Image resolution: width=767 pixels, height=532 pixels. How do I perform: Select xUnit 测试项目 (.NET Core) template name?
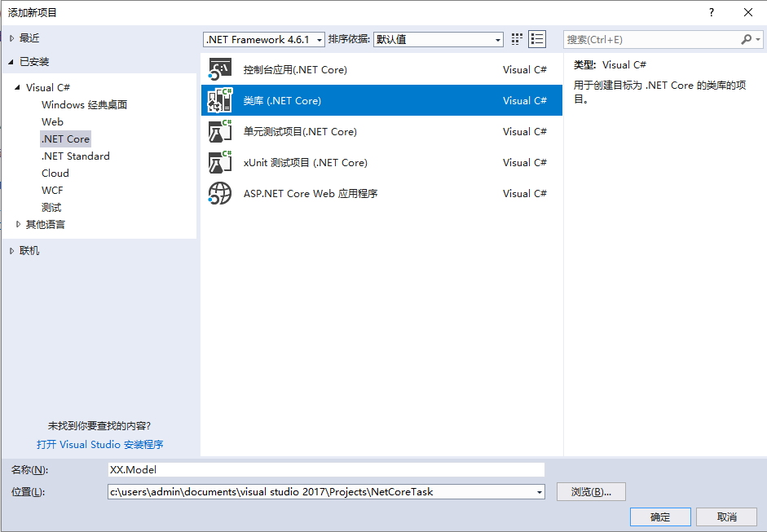pyautogui.click(x=305, y=162)
